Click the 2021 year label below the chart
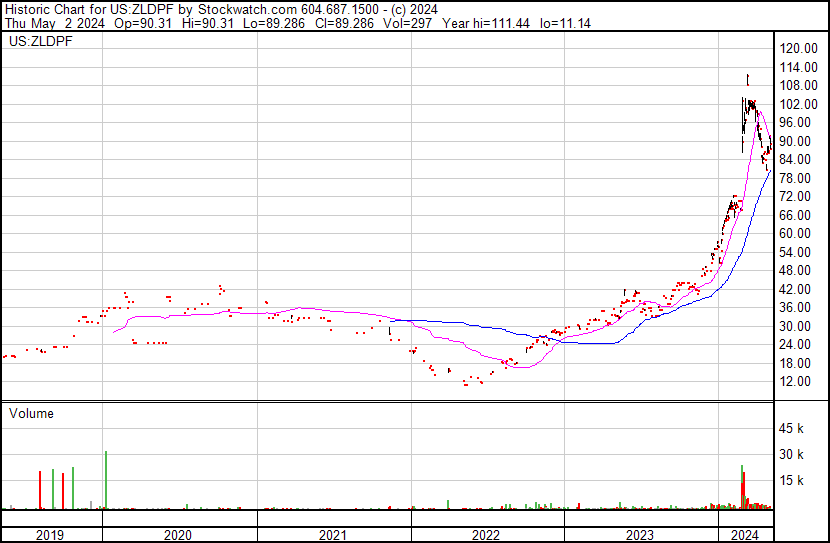The width and height of the screenshot is (830, 543). (333, 535)
